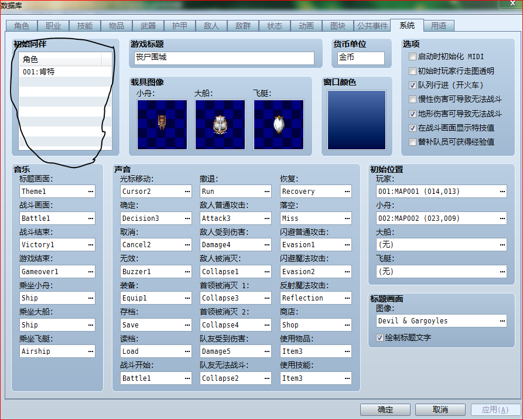Select the 飞艇 airship image thumbnail
Viewport: 523px width, 420px height.
click(279, 124)
